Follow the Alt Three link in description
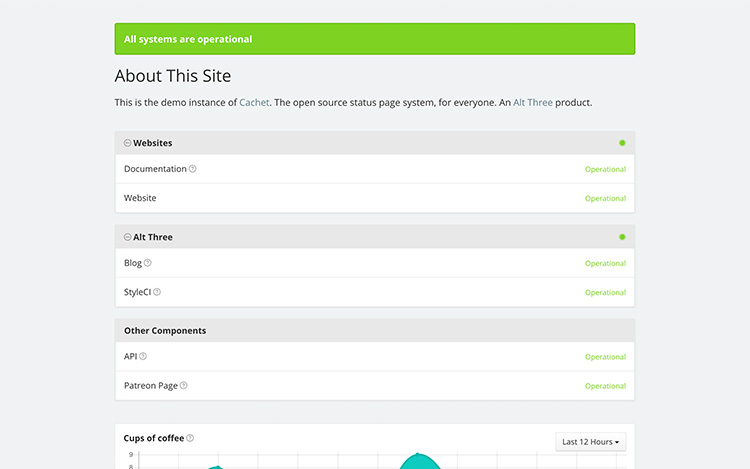Image resolution: width=750 pixels, height=469 pixels. pyautogui.click(x=533, y=102)
